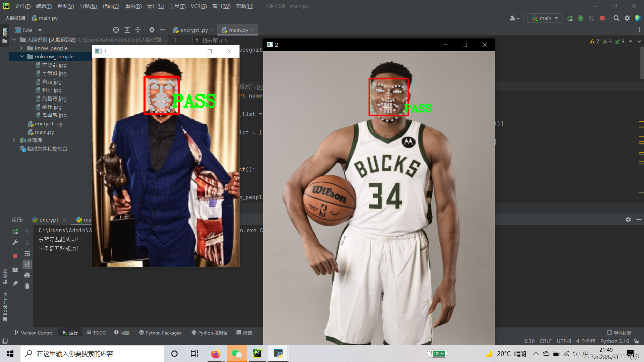
Task: Open WeChat from the taskbar
Action: [237, 354]
